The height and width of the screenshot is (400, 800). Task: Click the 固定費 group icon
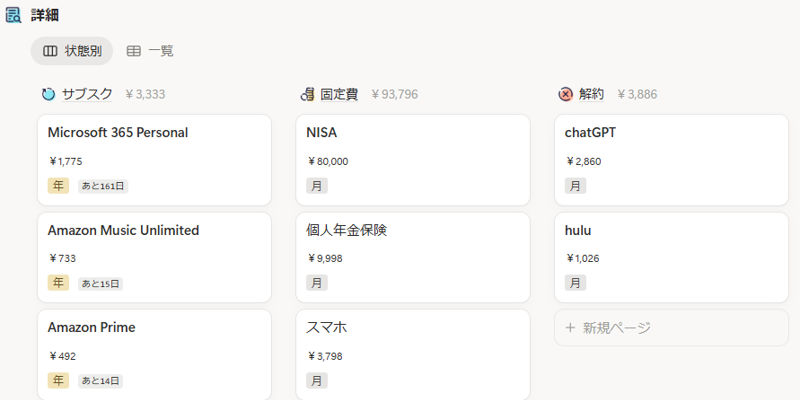point(307,94)
